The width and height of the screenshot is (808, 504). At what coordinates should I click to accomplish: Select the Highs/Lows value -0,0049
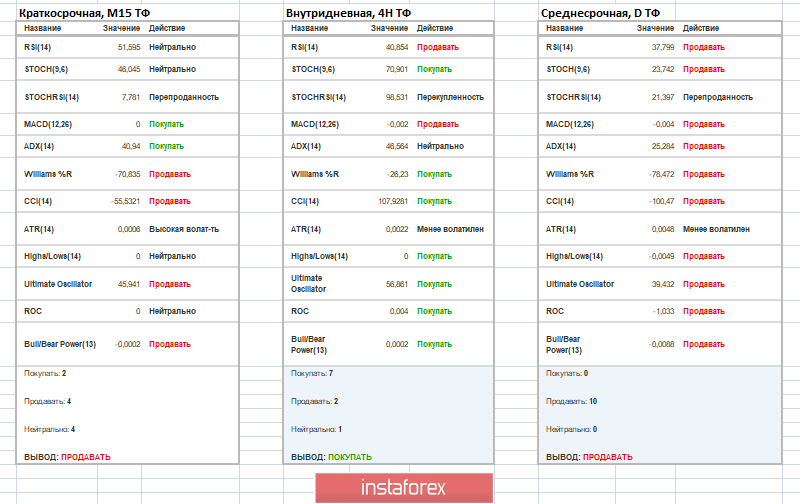pos(662,256)
